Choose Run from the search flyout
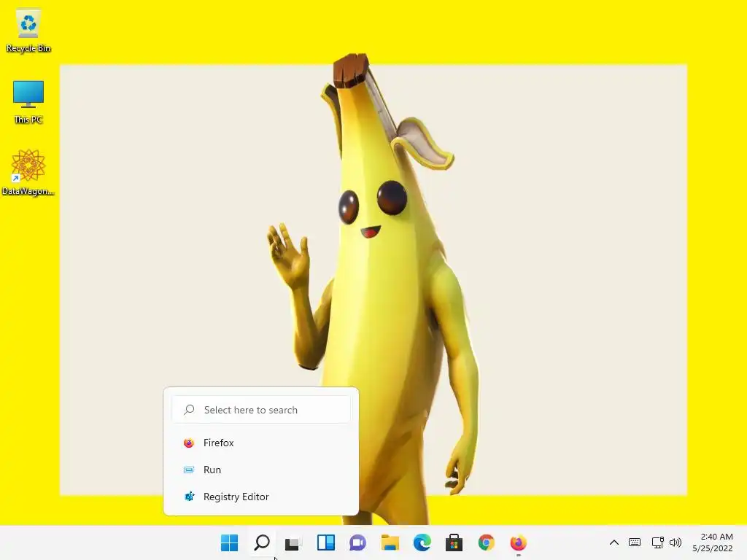Screen dimensions: 747x560 tap(261, 470)
